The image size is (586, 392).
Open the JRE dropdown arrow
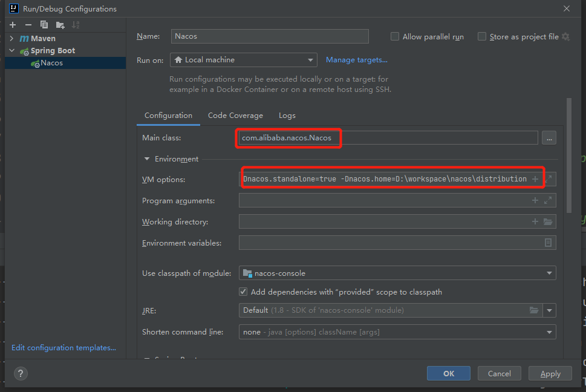[549, 310]
